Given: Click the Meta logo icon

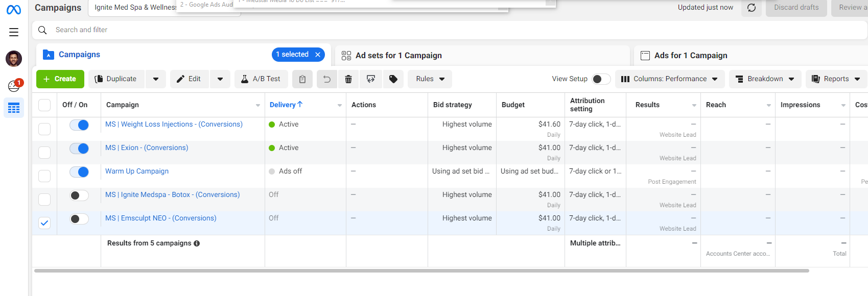Looking at the screenshot, I should click(14, 10).
